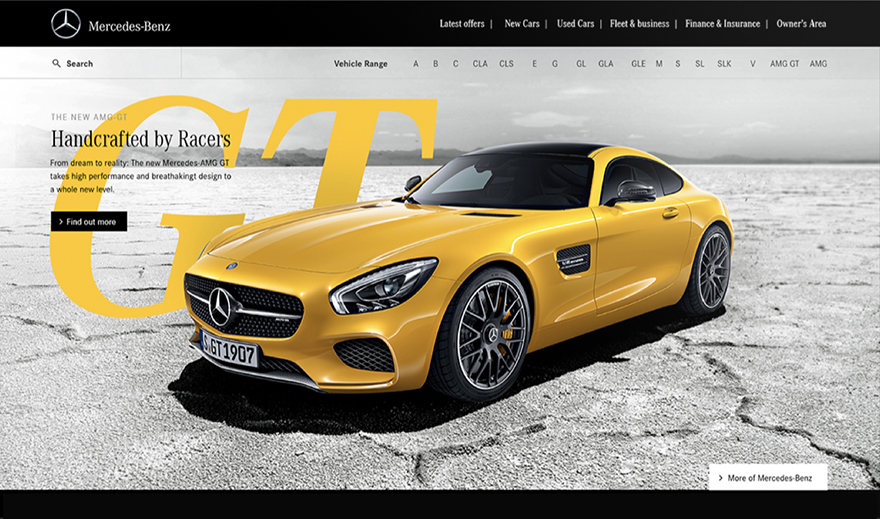Select the V class in Vehicle Range
The width and height of the screenshot is (880, 519).
click(753, 64)
